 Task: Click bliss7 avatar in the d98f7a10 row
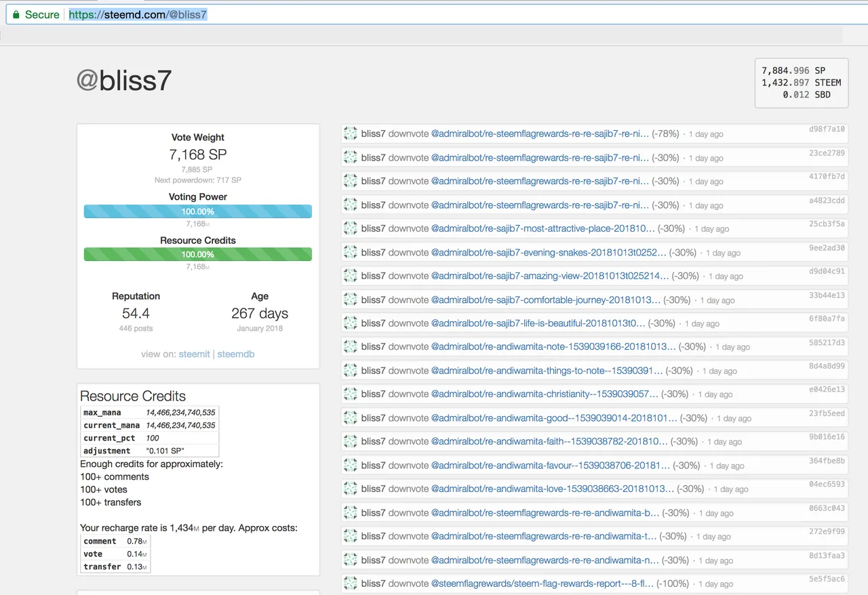click(x=350, y=134)
